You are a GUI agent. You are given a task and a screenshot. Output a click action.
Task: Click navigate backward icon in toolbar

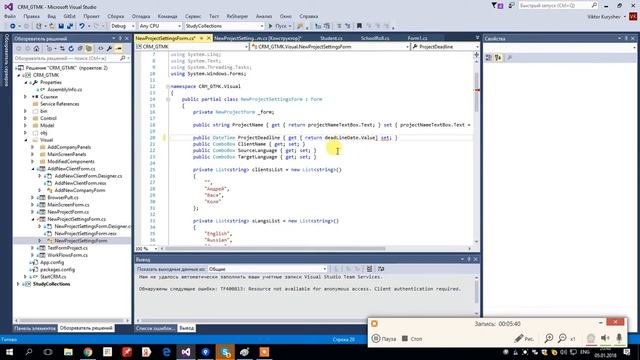point(13,26)
